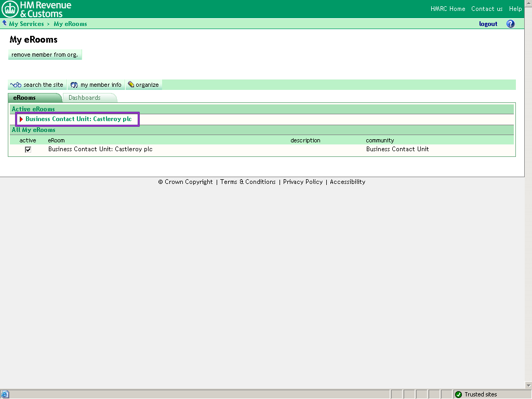Screen dimensions: 532x399
Task: Click the HM Revenue & Customs crown logo
Action: coord(10,9)
